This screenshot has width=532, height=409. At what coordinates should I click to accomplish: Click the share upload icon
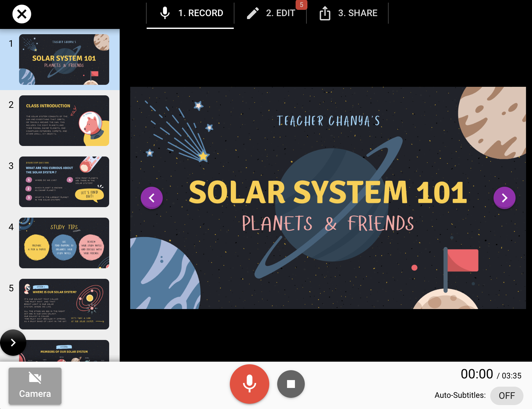[x=325, y=13]
